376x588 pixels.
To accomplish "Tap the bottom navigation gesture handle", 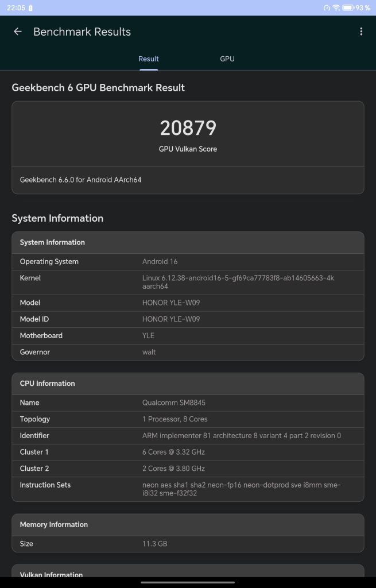I will pyautogui.click(x=188, y=582).
